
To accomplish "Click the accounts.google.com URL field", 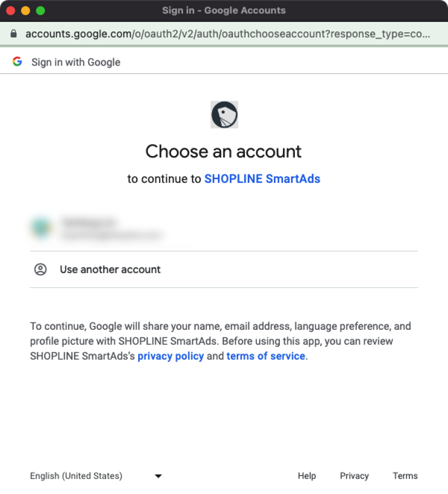I will 224,34.
